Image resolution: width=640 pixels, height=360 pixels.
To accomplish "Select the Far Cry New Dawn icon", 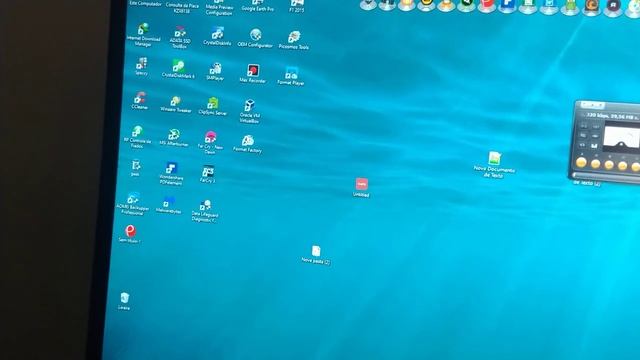I will pyautogui.click(x=210, y=137).
